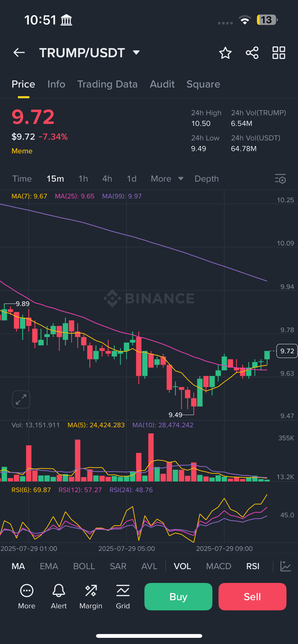Image resolution: width=298 pixels, height=644 pixels.
Task: Expand chart to fullscreen
Action: pos(21,399)
